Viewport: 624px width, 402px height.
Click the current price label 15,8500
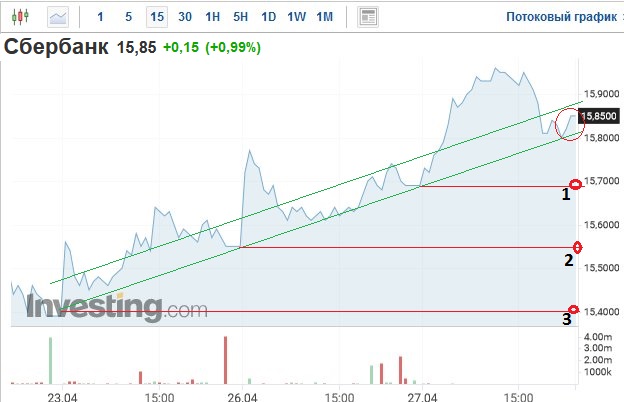pyautogui.click(x=599, y=116)
